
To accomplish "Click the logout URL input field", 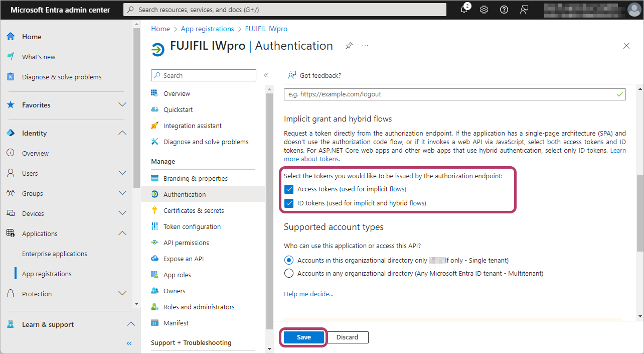I will tap(455, 94).
